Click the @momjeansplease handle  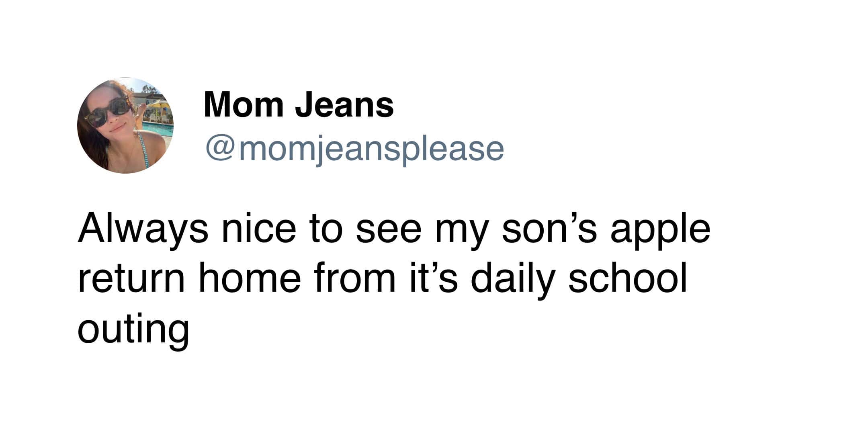tap(354, 149)
